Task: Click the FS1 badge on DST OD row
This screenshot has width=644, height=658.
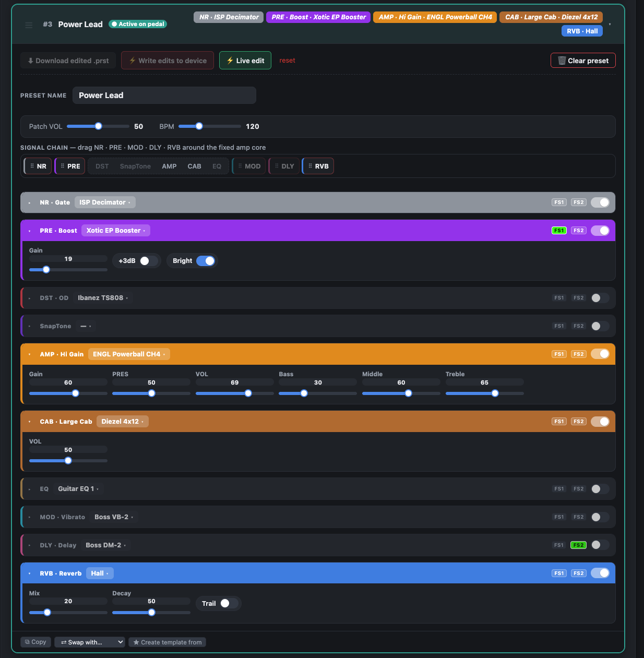Action: coord(559,298)
